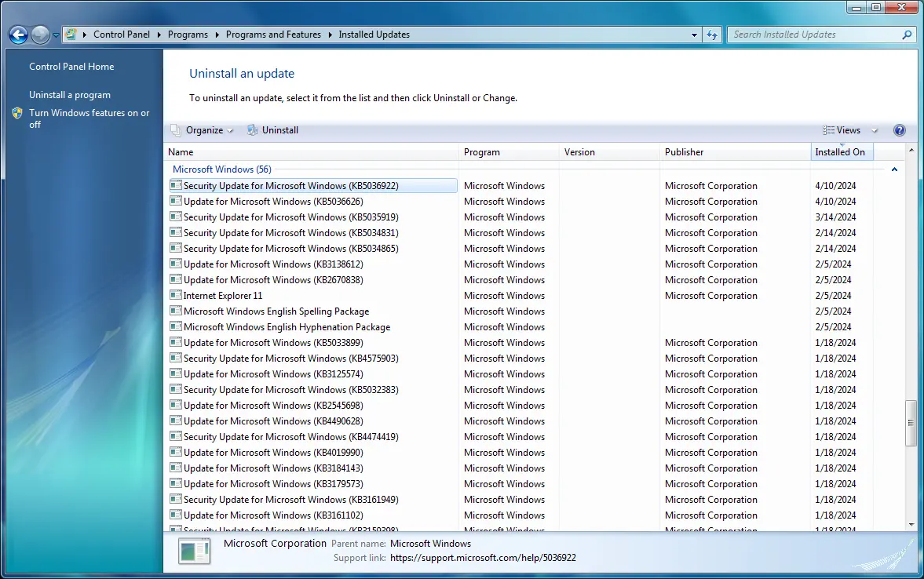The image size is (924, 579).
Task: Select Security Update KB5032383 icon
Action: [176, 389]
